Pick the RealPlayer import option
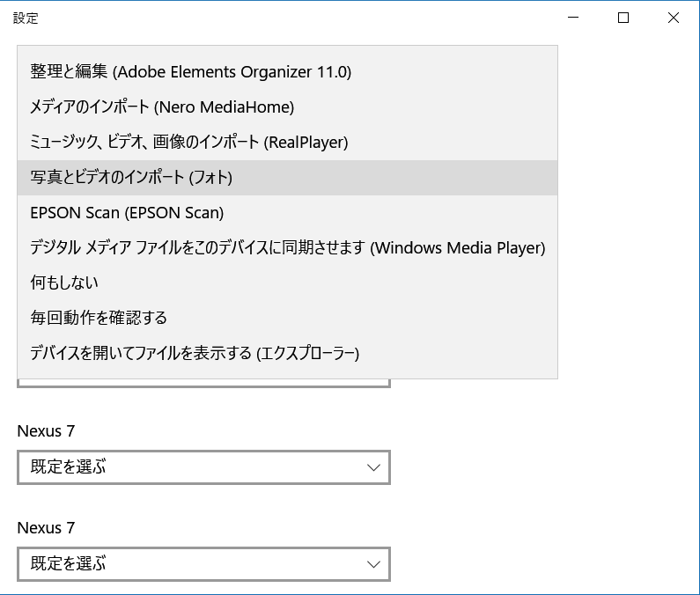The image size is (700, 595). (x=288, y=143)
